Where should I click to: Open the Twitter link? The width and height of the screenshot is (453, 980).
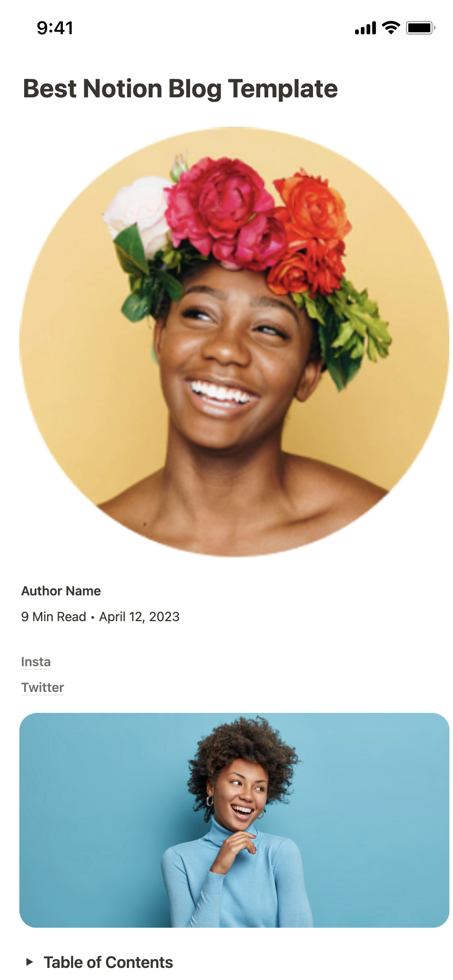pos(42,688)
